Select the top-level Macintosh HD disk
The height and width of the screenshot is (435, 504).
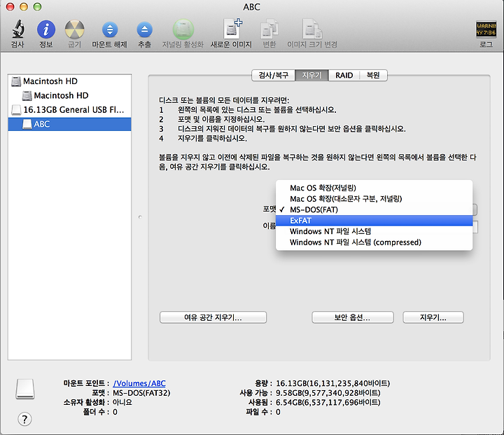tap(69, 81)
